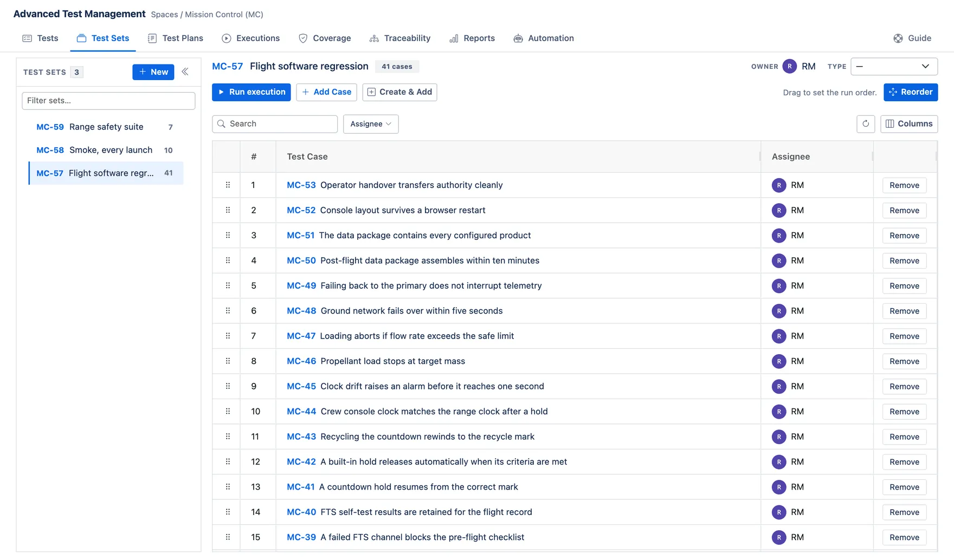Image resolution: width=954 pixels, height=560 pixels.
Task: Start Run execution
Action: (252, 92)
